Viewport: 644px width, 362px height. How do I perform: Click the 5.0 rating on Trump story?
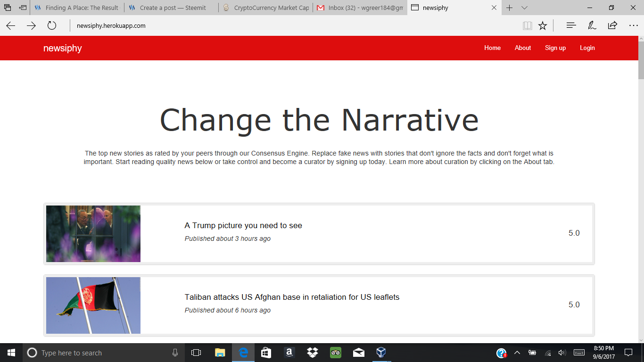pyautogui.click(x=574, y=233)
